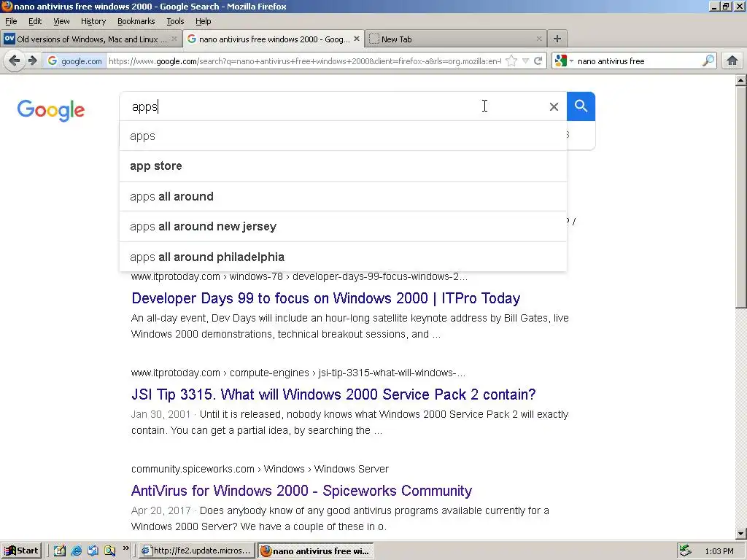The width and height of the screenshot is (747, 560).
Task: Click the itprotoday.com windows-78 breadcrumb URL
Action: 299,276
